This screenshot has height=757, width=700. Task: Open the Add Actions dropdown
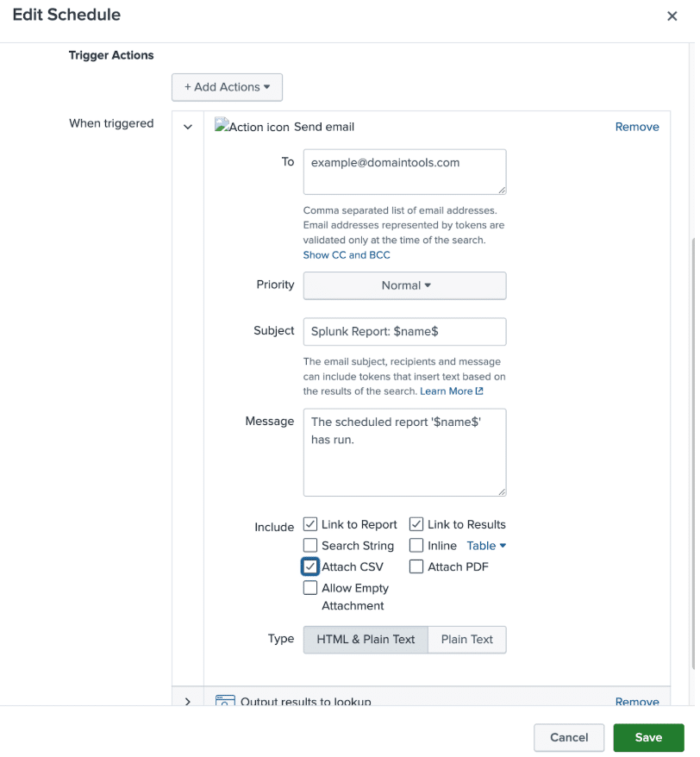point(227,87)
